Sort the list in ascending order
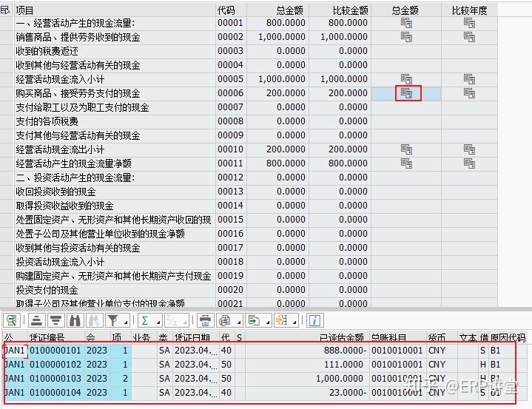The height and width of the screenshot is (409, 532). [x=36, y=320]
